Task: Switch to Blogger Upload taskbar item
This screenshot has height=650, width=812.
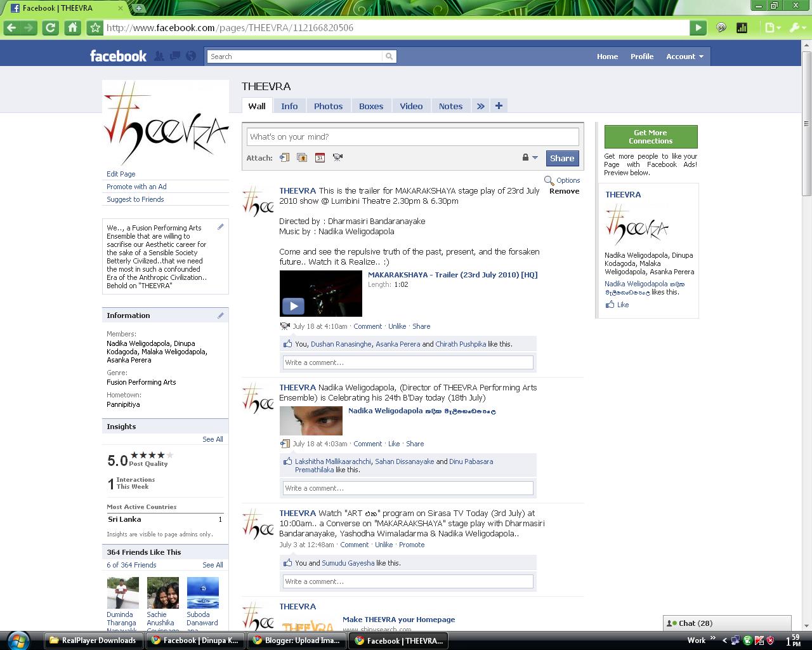Action: (296, 640)
